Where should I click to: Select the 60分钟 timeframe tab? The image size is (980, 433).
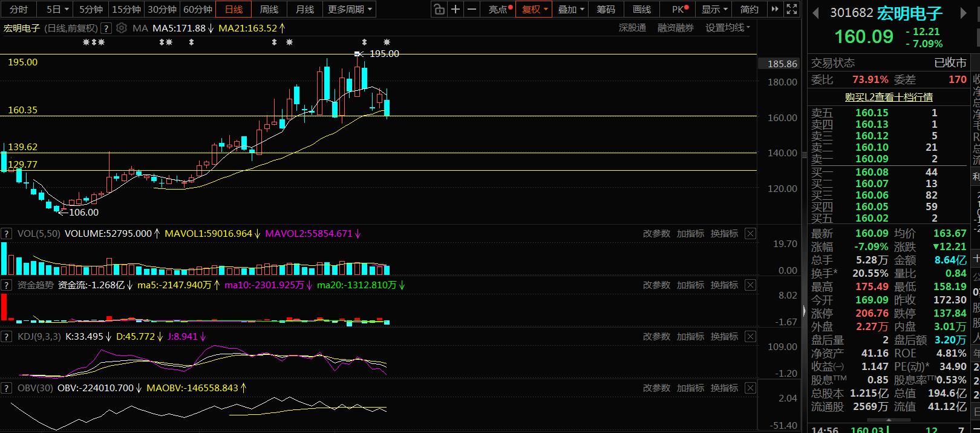pos(198,9)
